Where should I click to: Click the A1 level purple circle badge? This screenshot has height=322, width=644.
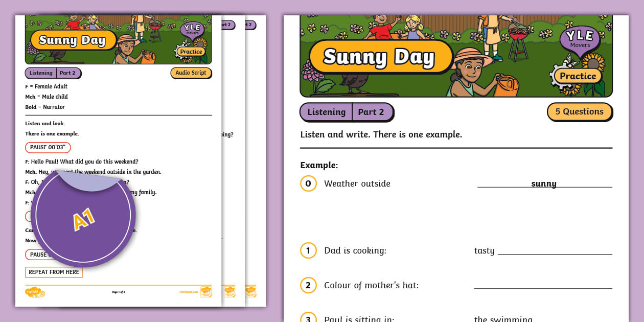tap(83, 218)
